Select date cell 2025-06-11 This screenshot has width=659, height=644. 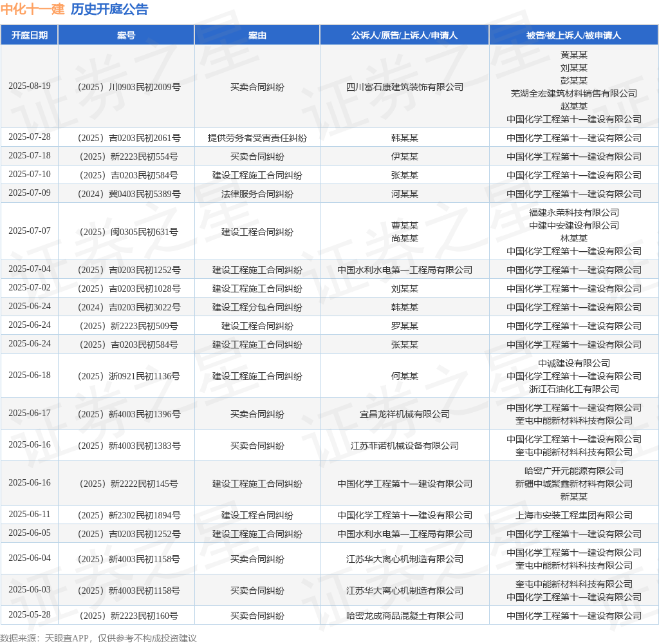(x=30, y=514)
